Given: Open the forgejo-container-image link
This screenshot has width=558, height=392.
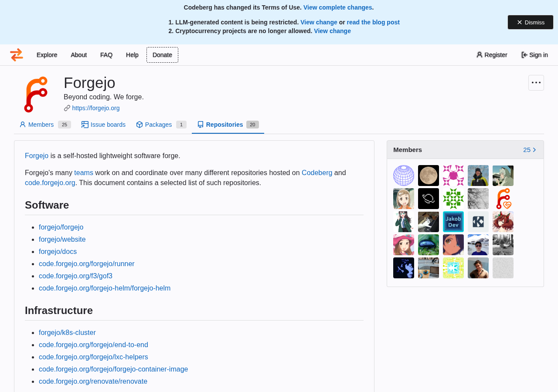Looking at the screenshot, I should click(x=113, y=369).
